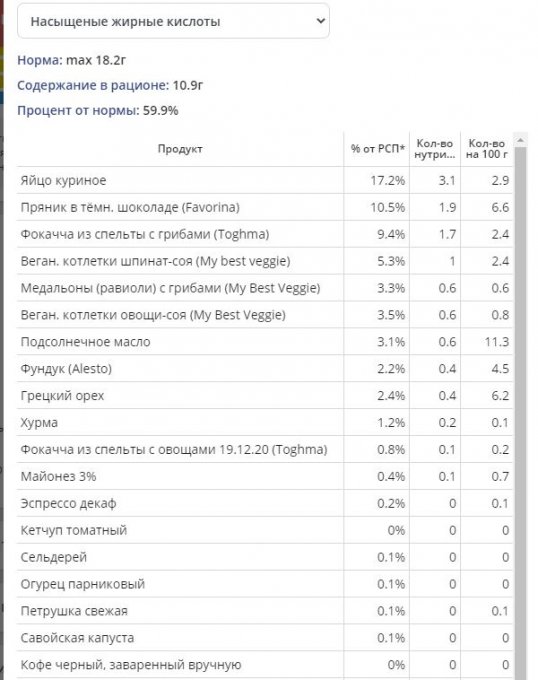Select the Грецкий орех row
538x680 pixels.
pos(264,396)
